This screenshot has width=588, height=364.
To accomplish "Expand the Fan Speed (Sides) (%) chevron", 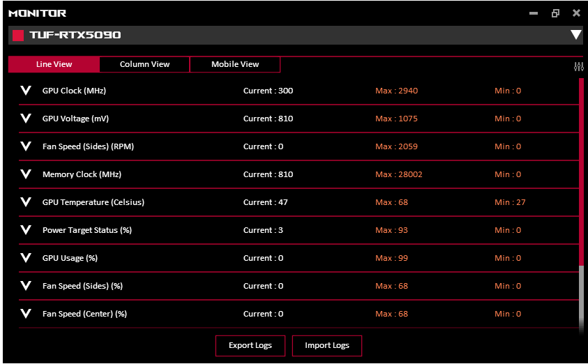I will [26, 286].
